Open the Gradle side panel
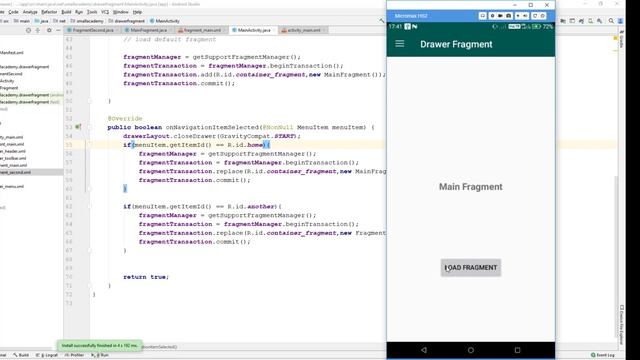The image size is (640, 360). coord(621,39)
